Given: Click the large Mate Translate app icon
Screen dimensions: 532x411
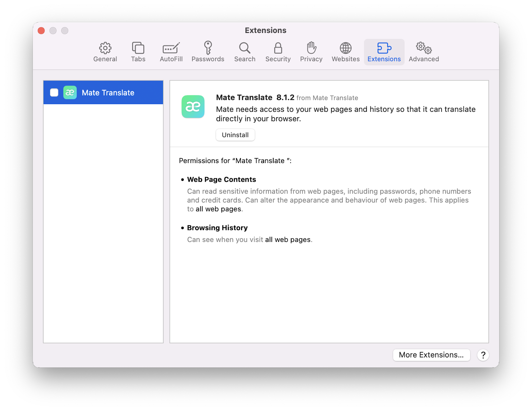Looking at the screenshot, I should tap(193, 107).
